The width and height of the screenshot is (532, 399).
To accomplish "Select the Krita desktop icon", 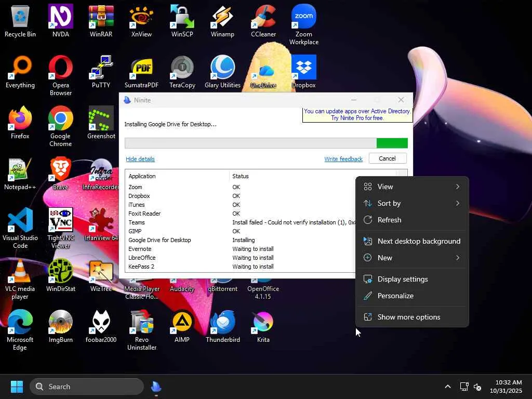I will coord(263,326).
